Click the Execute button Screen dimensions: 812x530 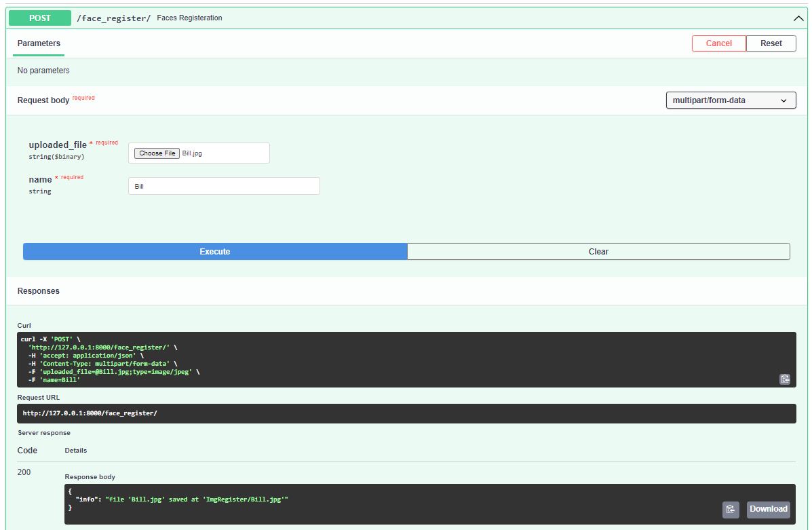(215, 252)
